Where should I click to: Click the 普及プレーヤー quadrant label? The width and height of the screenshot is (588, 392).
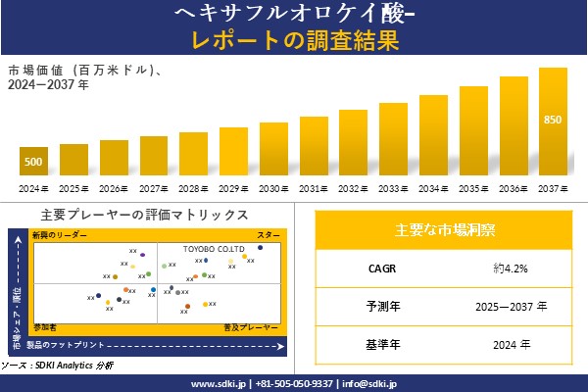point(252,324)
